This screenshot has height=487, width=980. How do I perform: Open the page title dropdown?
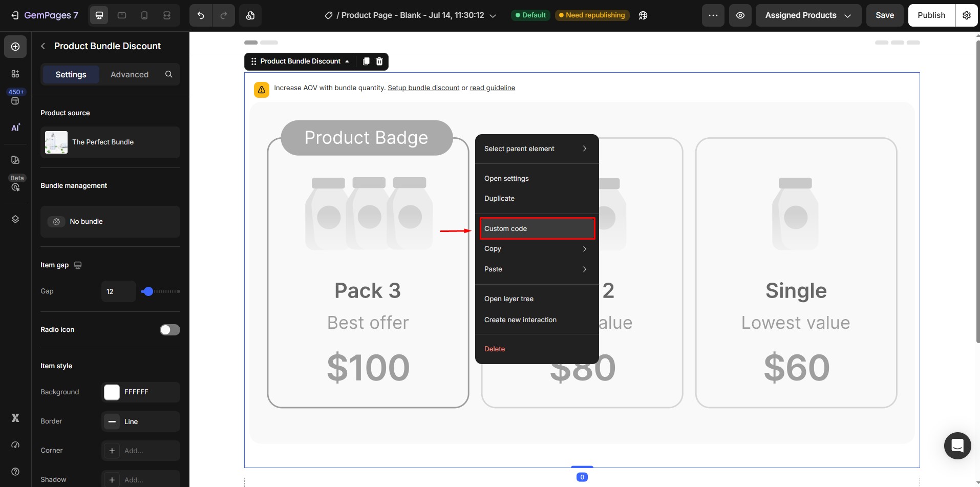pos(493,16)
